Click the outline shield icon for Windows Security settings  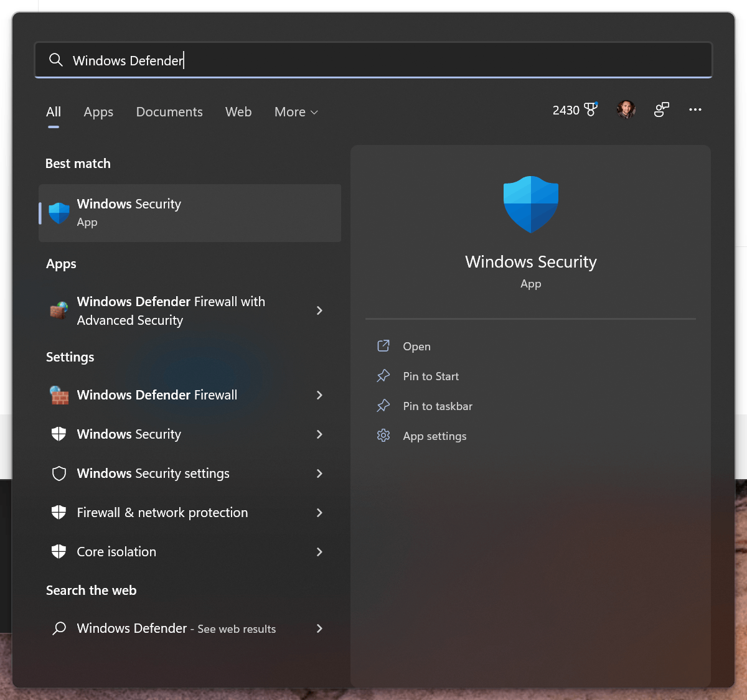coord(59,474)
